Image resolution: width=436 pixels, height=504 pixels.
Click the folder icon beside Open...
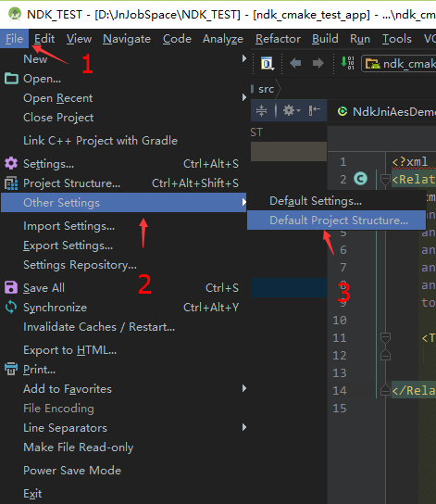coord(11,79)
